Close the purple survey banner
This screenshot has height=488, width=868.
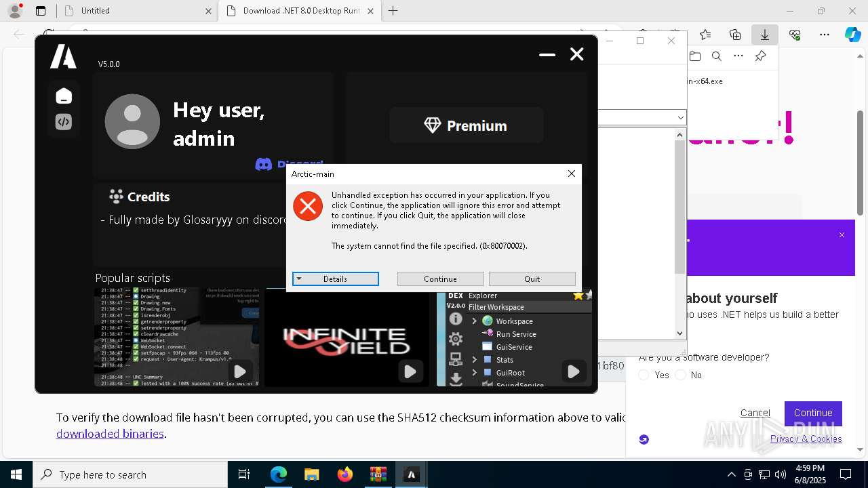842,235
